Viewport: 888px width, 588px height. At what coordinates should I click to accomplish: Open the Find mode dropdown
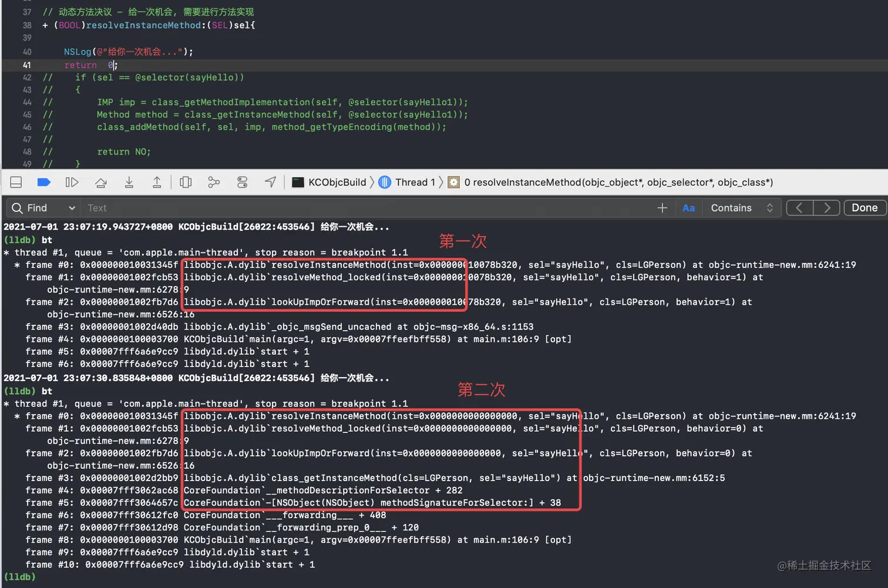[44, 208]
